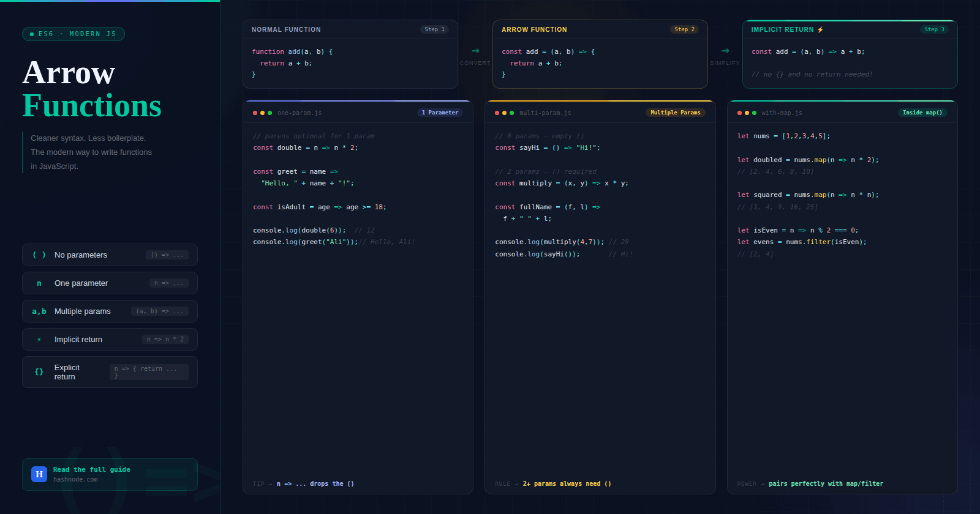Click the lightning icon beside Implicit return
This screenshot has height=514, width=980.
pos(39,340)
